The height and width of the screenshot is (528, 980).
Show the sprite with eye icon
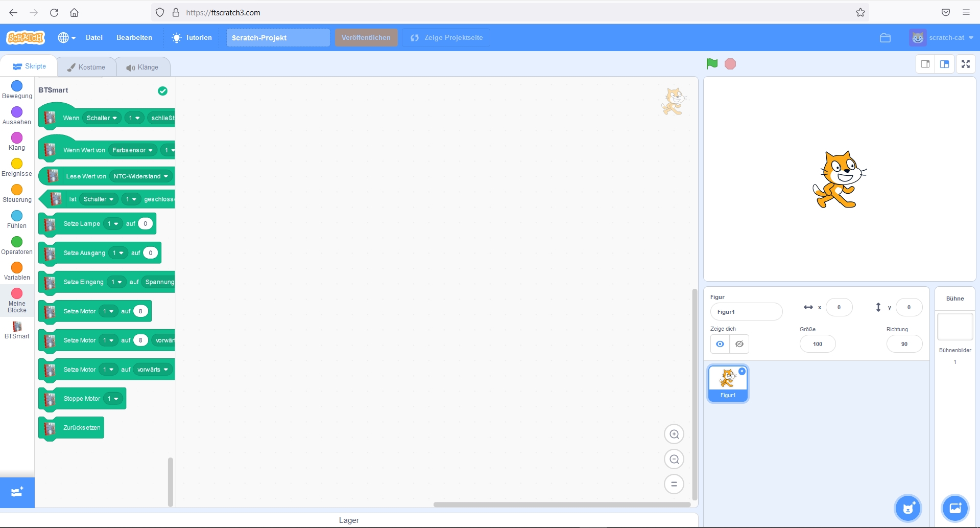(720, 344)
